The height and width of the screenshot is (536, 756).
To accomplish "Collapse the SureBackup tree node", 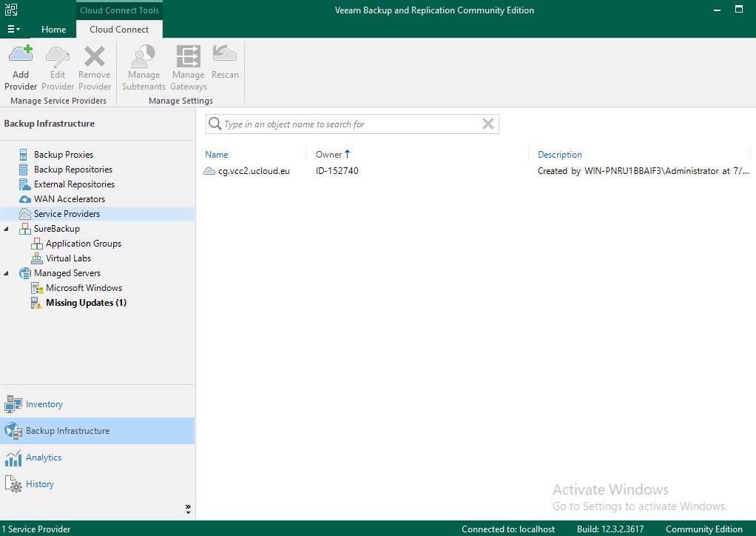I will coord(7,229).
